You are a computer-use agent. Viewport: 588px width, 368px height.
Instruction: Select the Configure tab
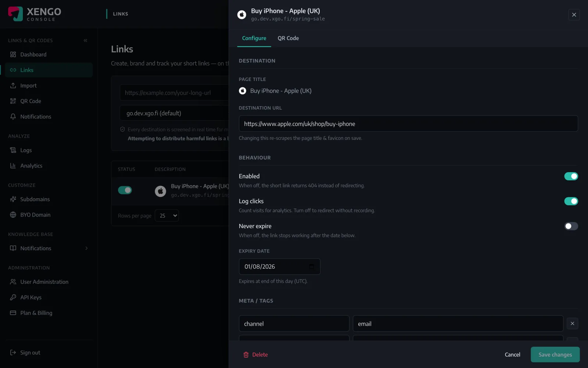point(254,38)
